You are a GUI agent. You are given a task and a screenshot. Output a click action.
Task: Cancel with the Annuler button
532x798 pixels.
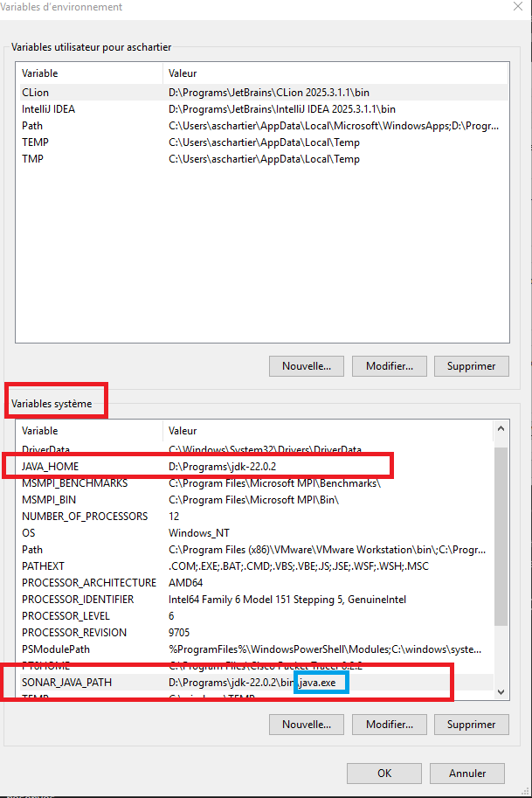coord(466,773)
